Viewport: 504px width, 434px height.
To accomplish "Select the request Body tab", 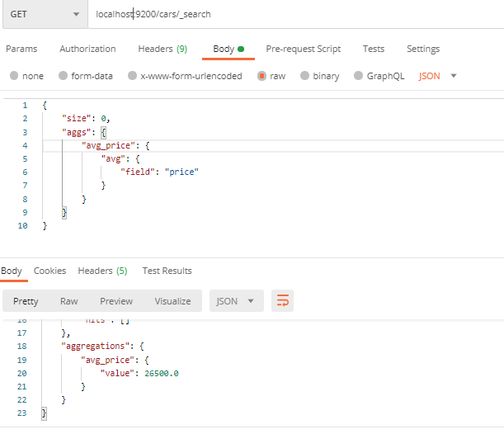I will (x=228, y=49).
